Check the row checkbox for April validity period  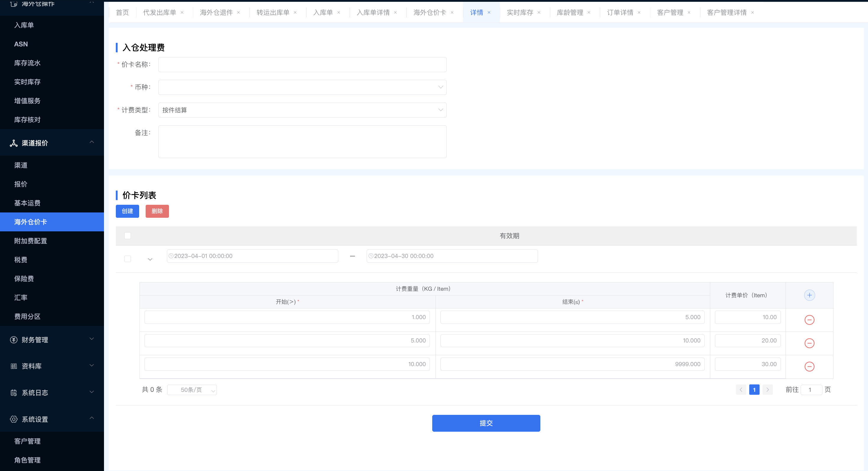(x=127, y=259)
